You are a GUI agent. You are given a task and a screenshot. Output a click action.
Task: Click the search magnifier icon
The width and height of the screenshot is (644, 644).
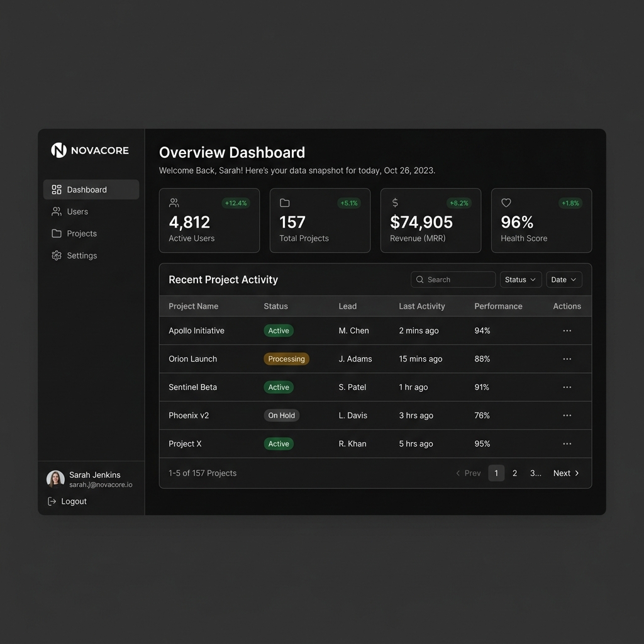[419, 279]
